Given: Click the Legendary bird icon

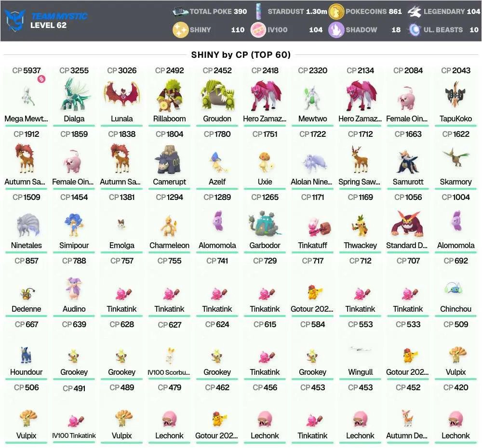Looking at the screenshot, I should 415,12.
